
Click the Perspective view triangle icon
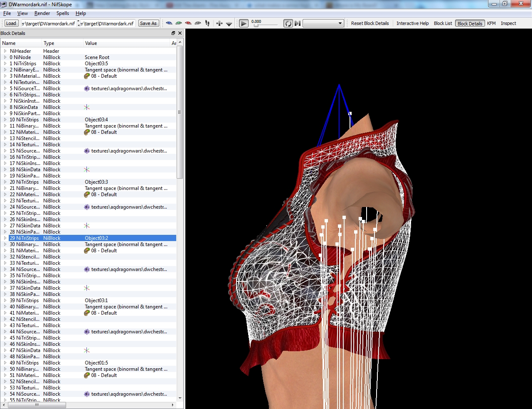click(229, 24)
